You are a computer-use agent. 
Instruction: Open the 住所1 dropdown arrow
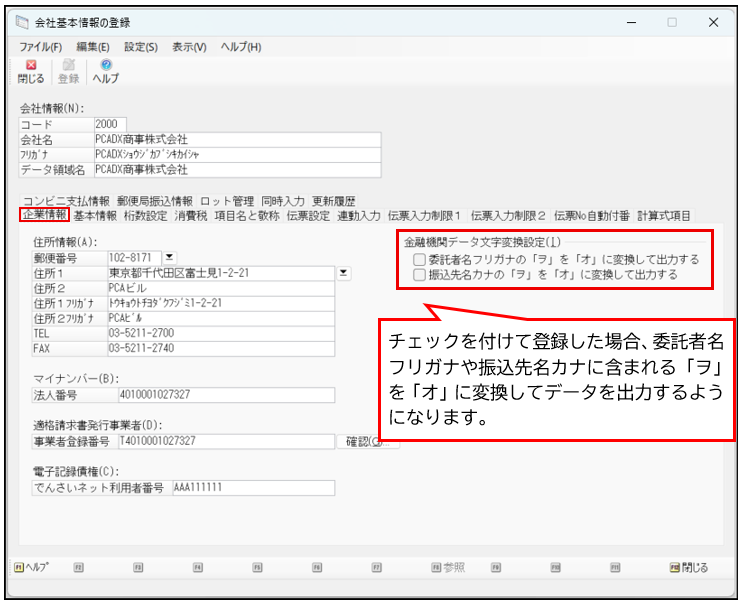click(x=344, y=273)
